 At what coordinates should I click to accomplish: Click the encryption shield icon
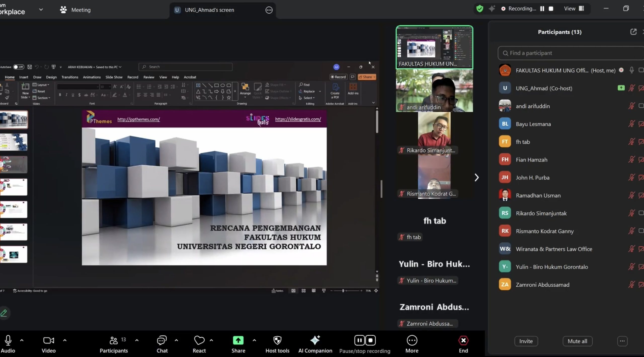pyautogui.click(x=480, y=9)
